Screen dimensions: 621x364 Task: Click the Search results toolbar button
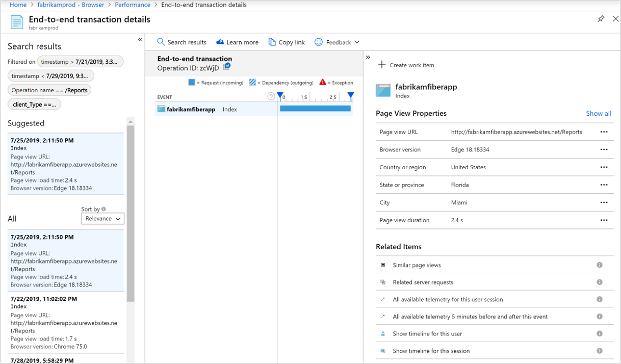pos(182,42)
